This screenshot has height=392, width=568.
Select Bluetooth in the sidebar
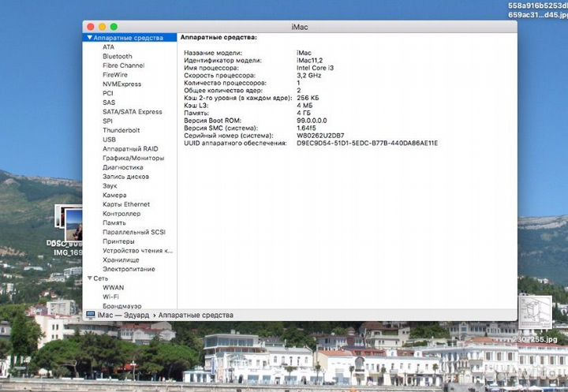[x=118, y=56]
